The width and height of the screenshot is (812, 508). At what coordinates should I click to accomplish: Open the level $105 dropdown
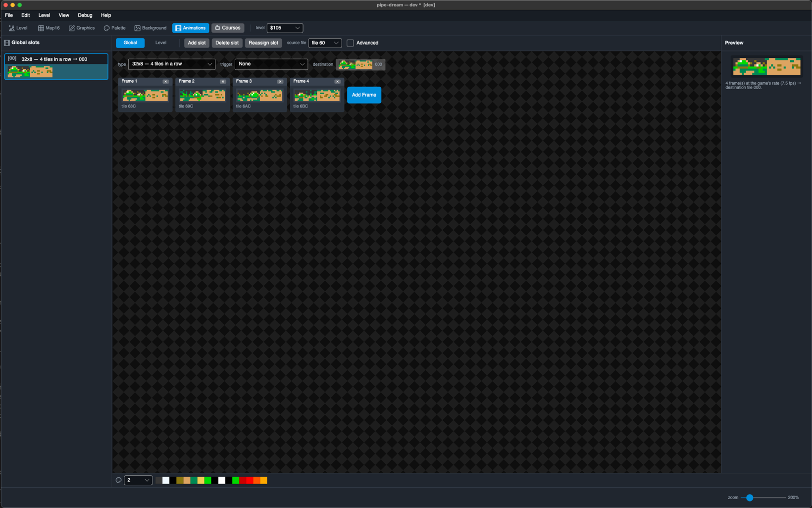[x=285, y=28]
